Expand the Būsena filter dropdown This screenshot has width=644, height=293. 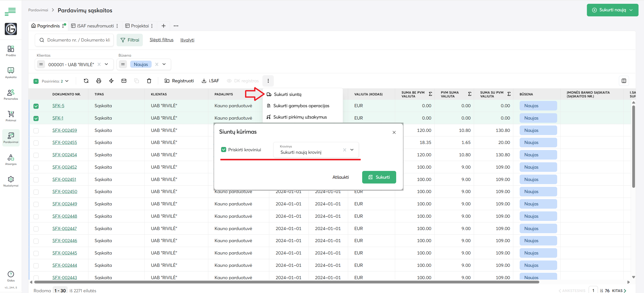click(164, 64)
